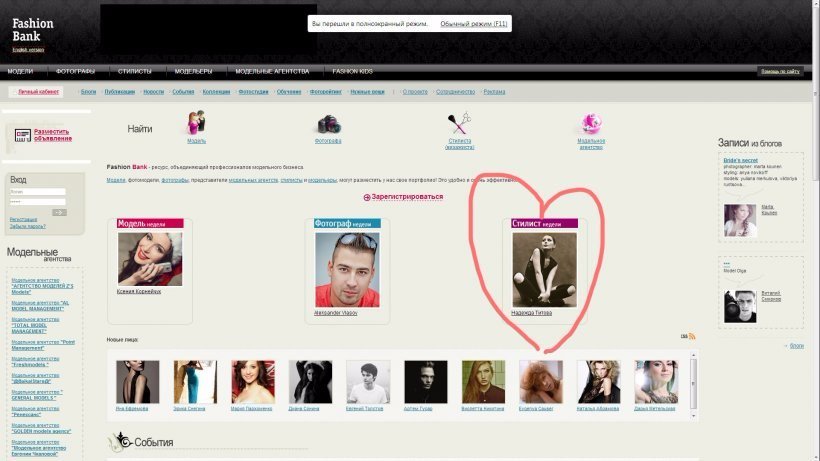Open the Модель недели photo
This screenshot has height=461, width=820.
pos(150,259)
